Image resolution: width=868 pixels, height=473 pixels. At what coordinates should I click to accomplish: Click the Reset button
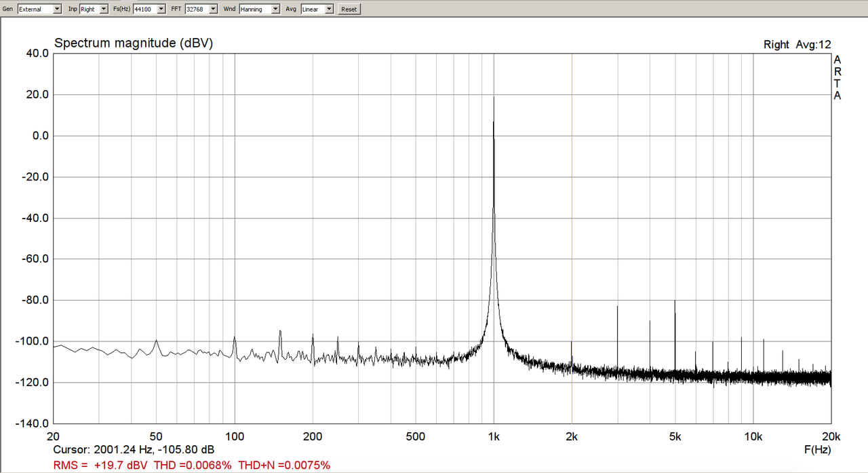349,9
